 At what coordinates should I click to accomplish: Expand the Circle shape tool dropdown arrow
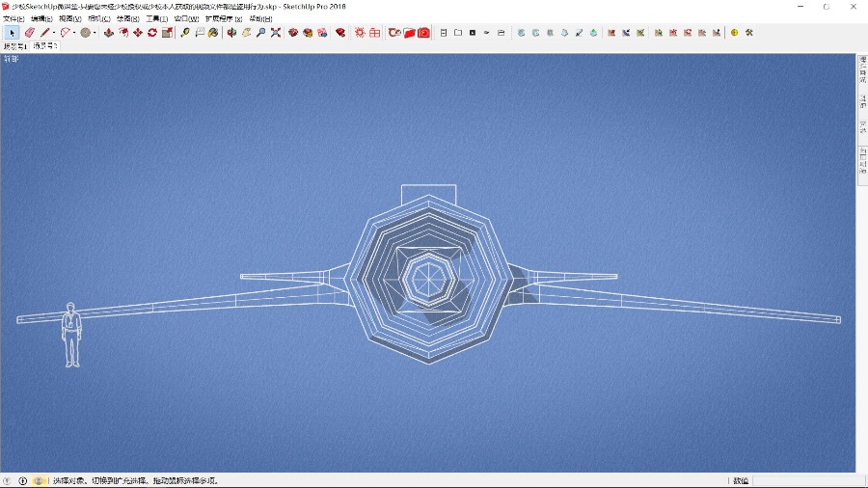pyautogui.click(x=95, y=33)
